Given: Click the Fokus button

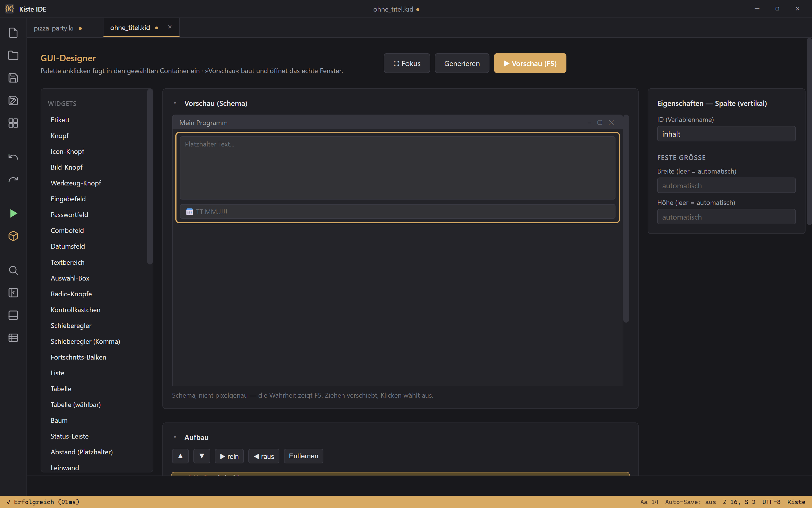Looking at the screenshot, I should click(407, 63).
